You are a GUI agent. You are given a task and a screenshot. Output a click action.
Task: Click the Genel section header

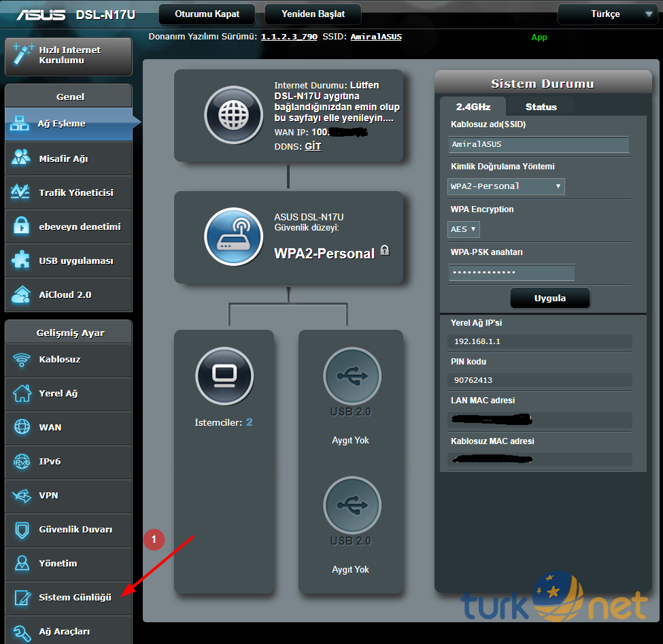[69, 97]
